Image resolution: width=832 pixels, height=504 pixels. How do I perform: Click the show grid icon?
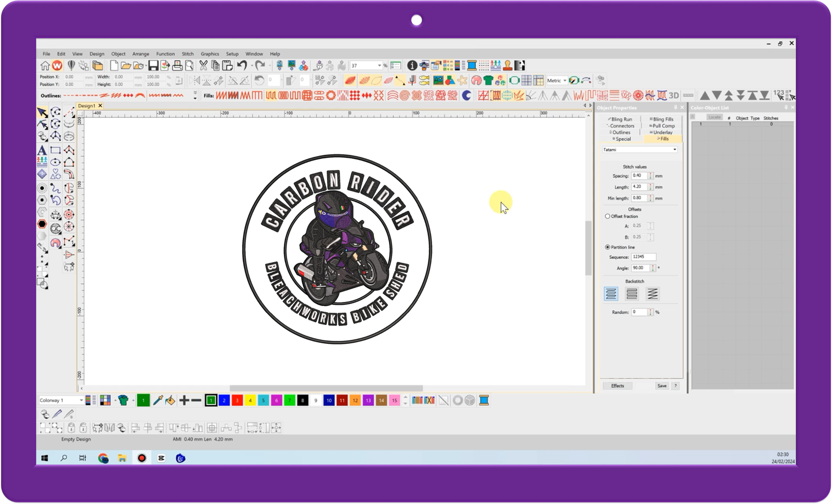click(526, 81)
